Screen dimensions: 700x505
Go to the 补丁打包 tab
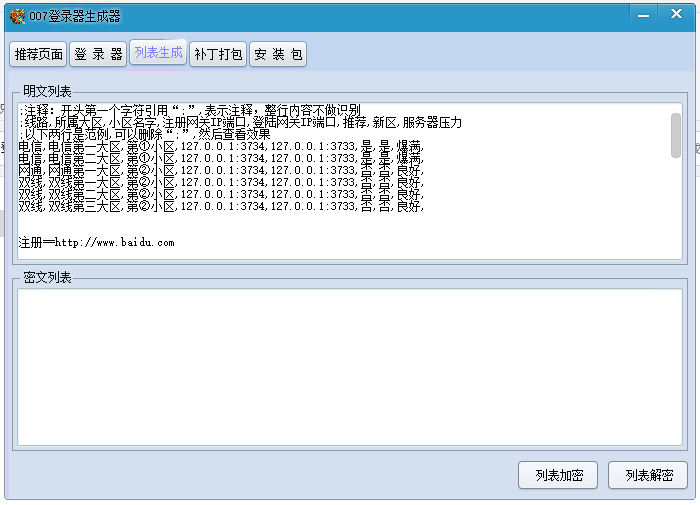click(218, 54)
